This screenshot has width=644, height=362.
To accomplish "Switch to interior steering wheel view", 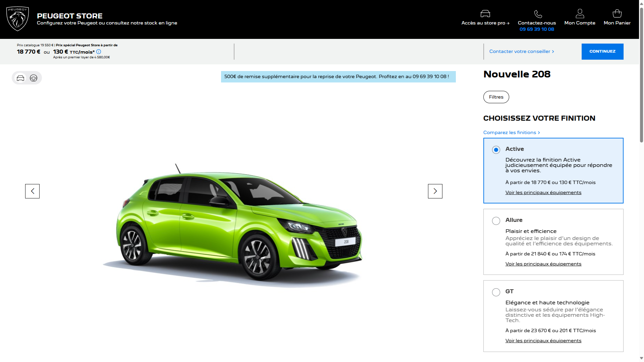I will [34, 78].
